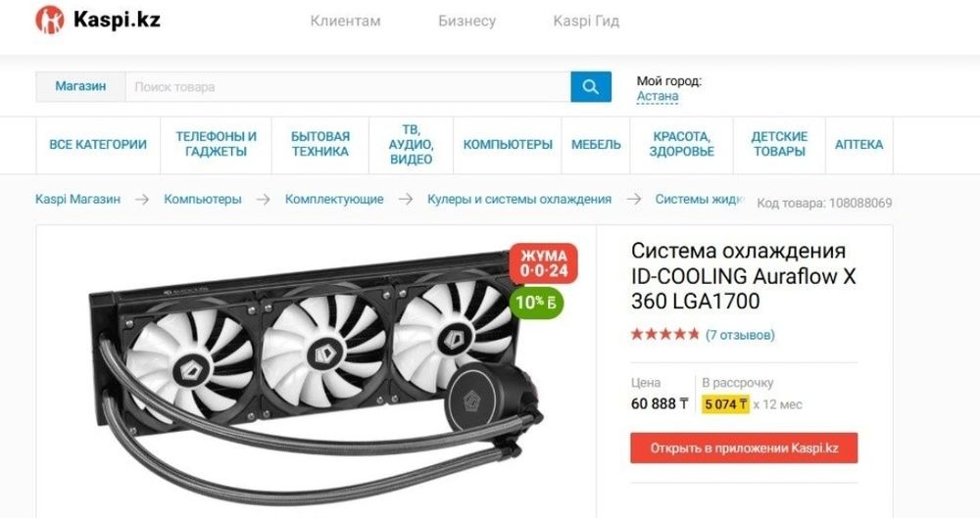Open the Магазин search scope selector

click(80, 86)
